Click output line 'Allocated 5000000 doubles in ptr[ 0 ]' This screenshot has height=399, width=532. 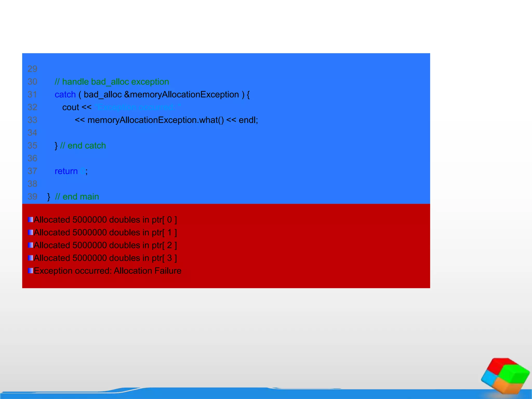[x=105, y=220]
